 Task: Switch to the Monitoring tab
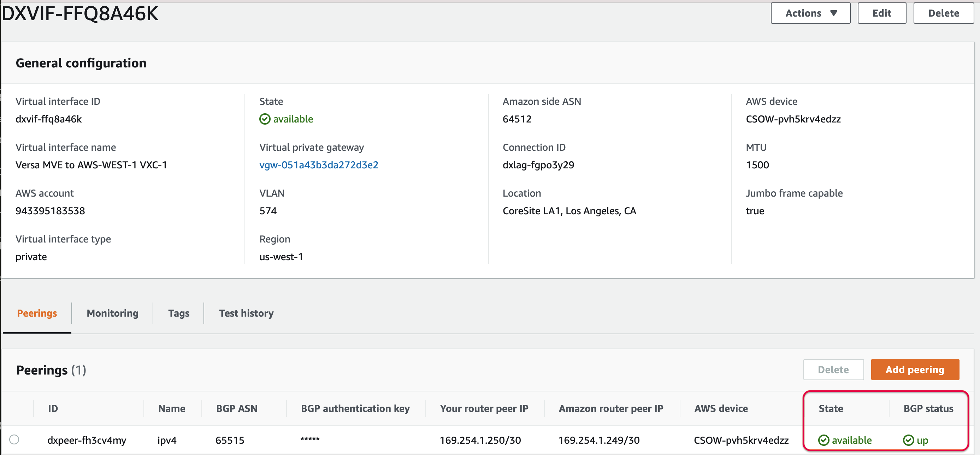(112, 313)
